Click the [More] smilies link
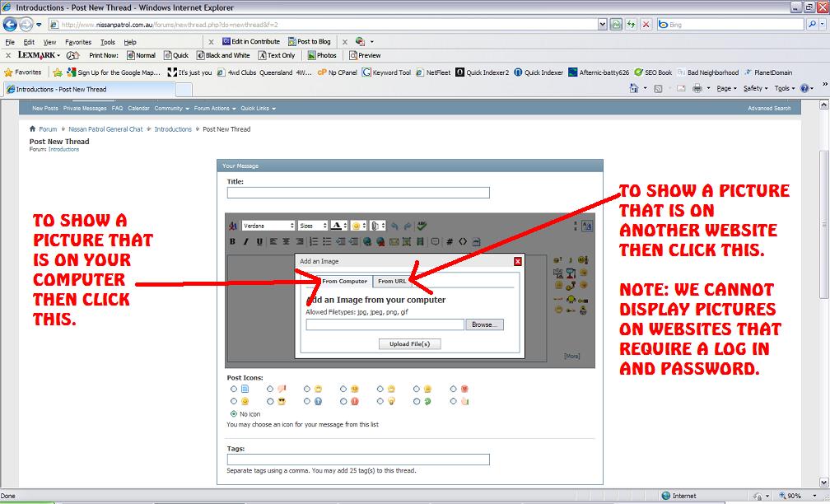The height and width of the screenshot is (504, 830). click(571, 356)
